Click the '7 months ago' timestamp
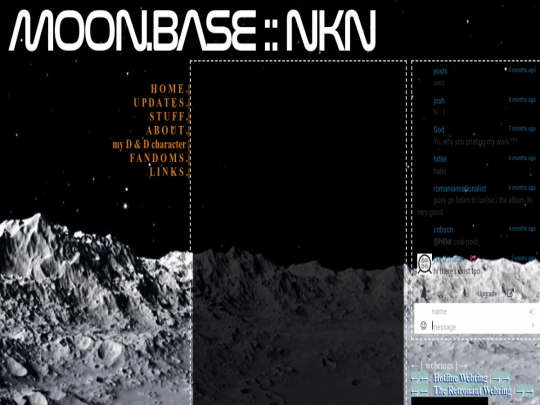540x405 pixels. click(x=522, y=129)
